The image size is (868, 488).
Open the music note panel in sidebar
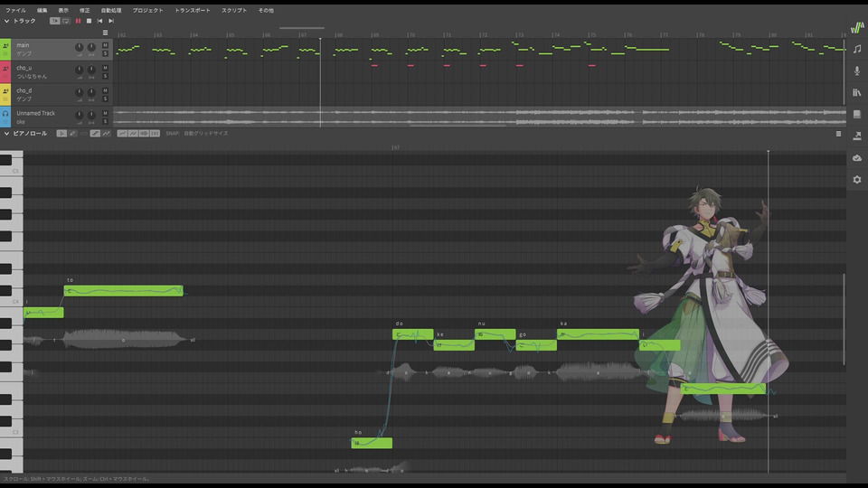point(857,49)
